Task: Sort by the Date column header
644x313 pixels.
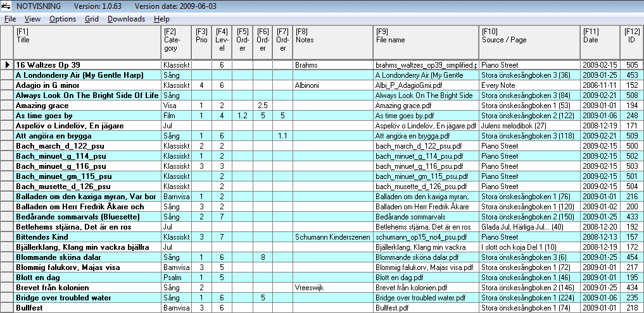Action: (598, 40)
